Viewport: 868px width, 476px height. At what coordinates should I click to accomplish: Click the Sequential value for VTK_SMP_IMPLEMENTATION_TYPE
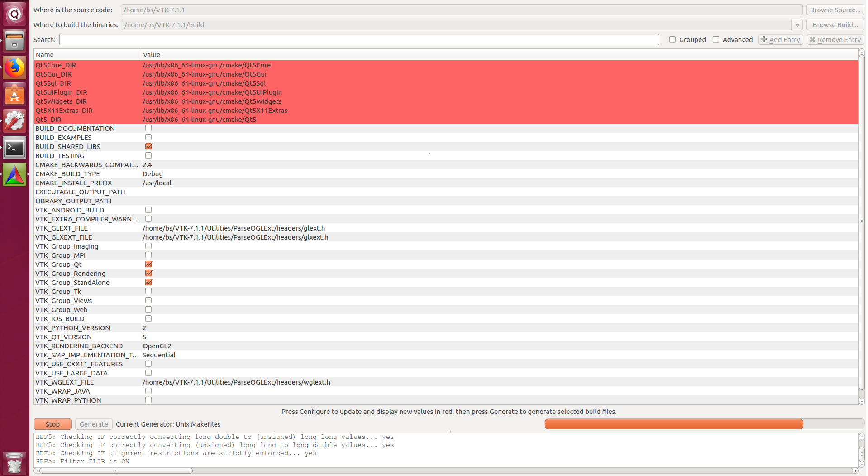159,355
